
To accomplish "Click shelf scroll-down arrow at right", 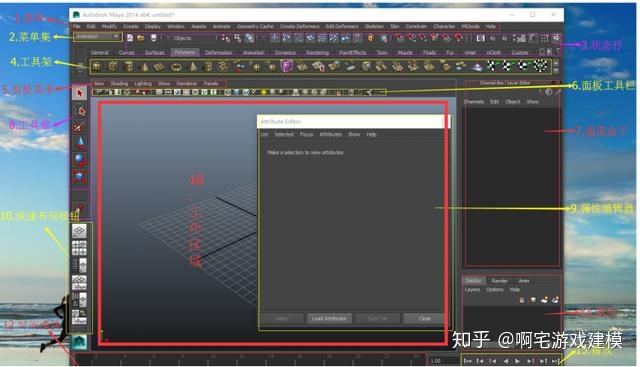I will tap(556, 70).
